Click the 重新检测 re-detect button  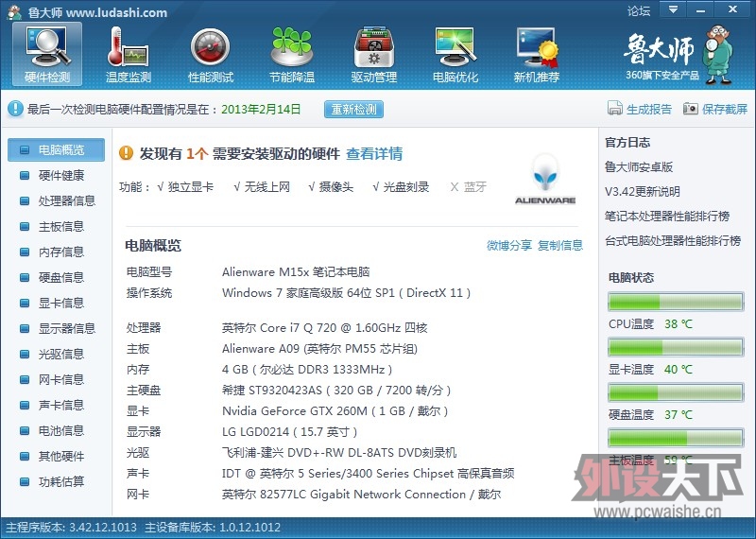353,109
